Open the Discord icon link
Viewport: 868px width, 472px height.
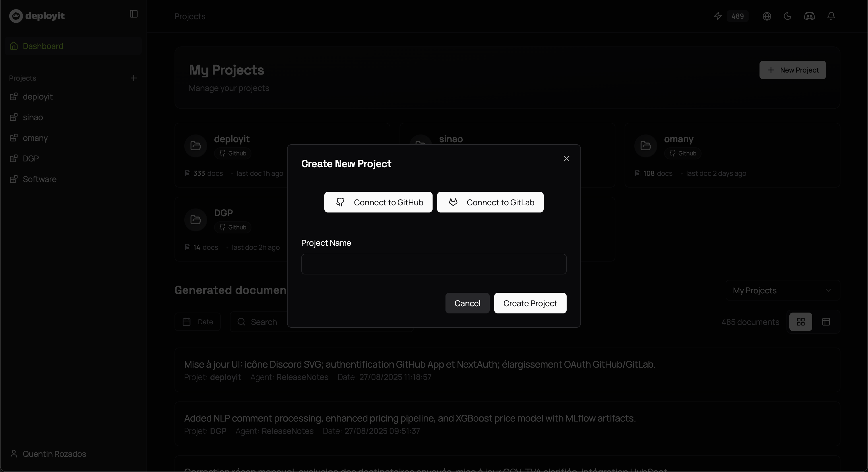click(x=809, y=16)
